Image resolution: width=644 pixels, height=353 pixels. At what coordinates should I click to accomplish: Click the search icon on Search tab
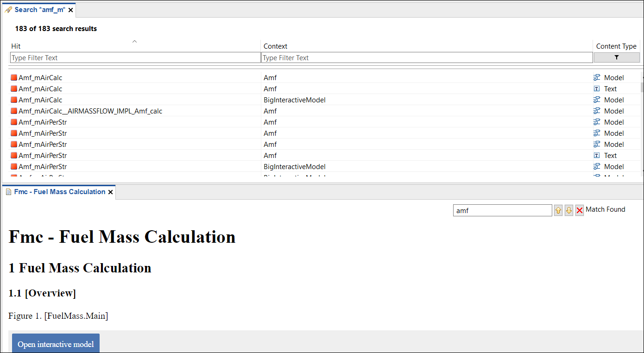point(8,10)
